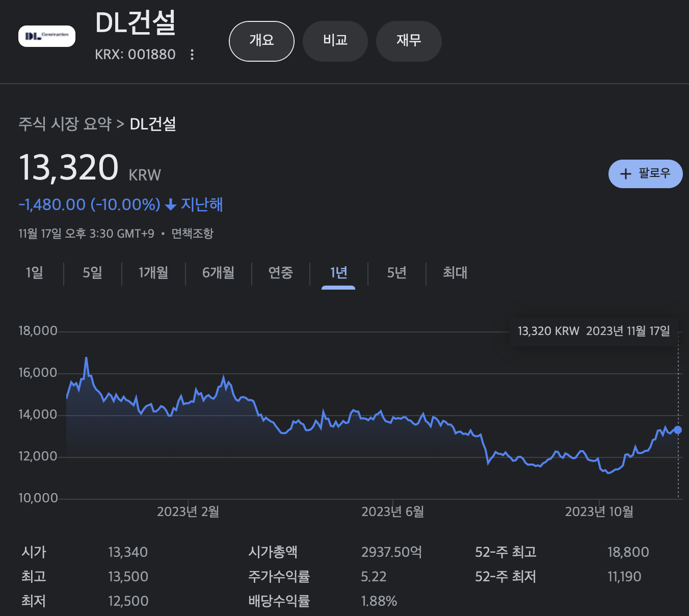Click the 시가총액 value 2937.50억
Screen dimensions: 689x616
click(x=391, y=552)
